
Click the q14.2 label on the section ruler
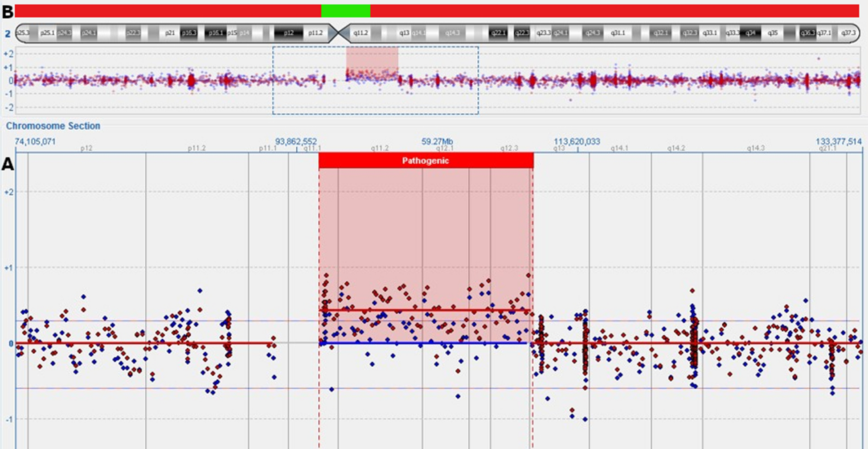[x=676, y=148]
